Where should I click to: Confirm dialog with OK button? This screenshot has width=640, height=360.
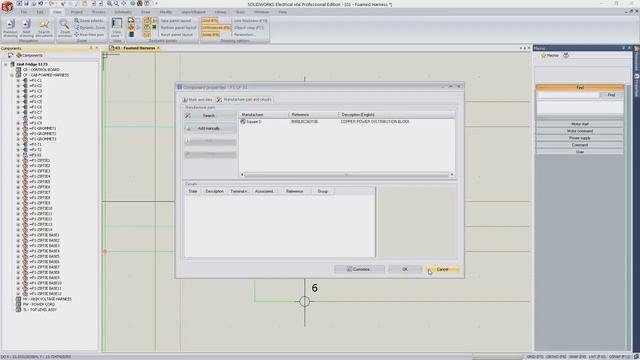pyautogui.click(x=405, y=269)
